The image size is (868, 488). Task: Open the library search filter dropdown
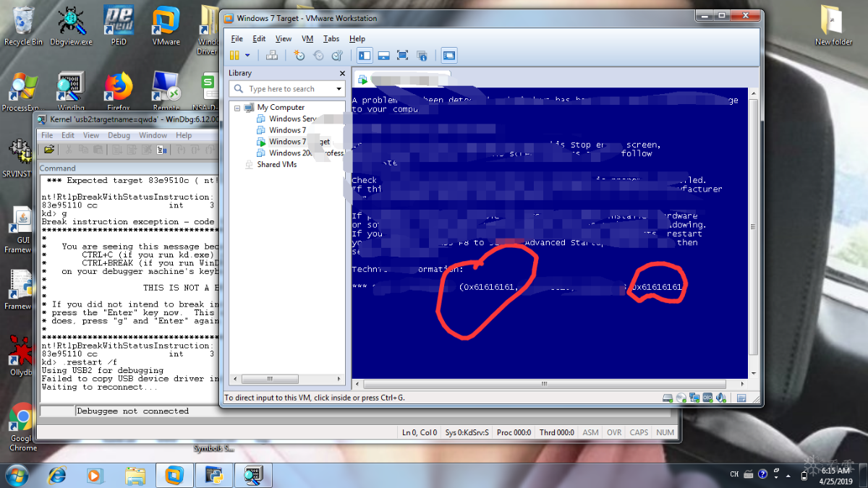point(339,89)
